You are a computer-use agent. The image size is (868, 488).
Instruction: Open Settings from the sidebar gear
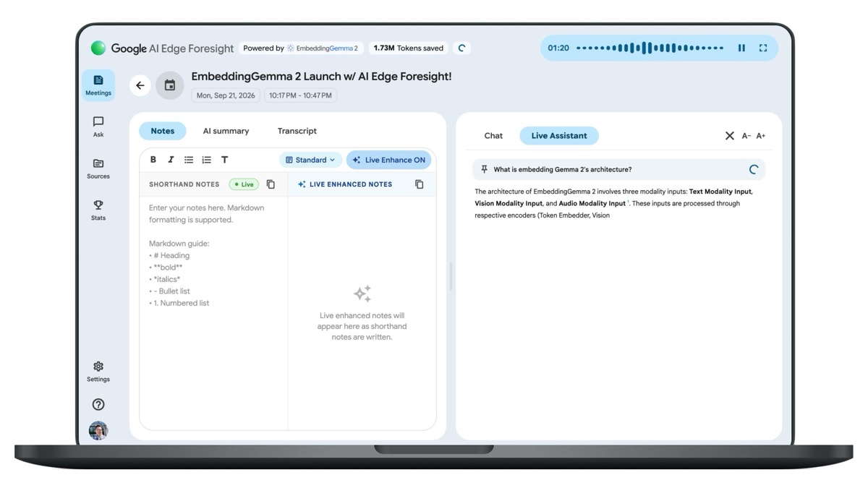(98, 372)
